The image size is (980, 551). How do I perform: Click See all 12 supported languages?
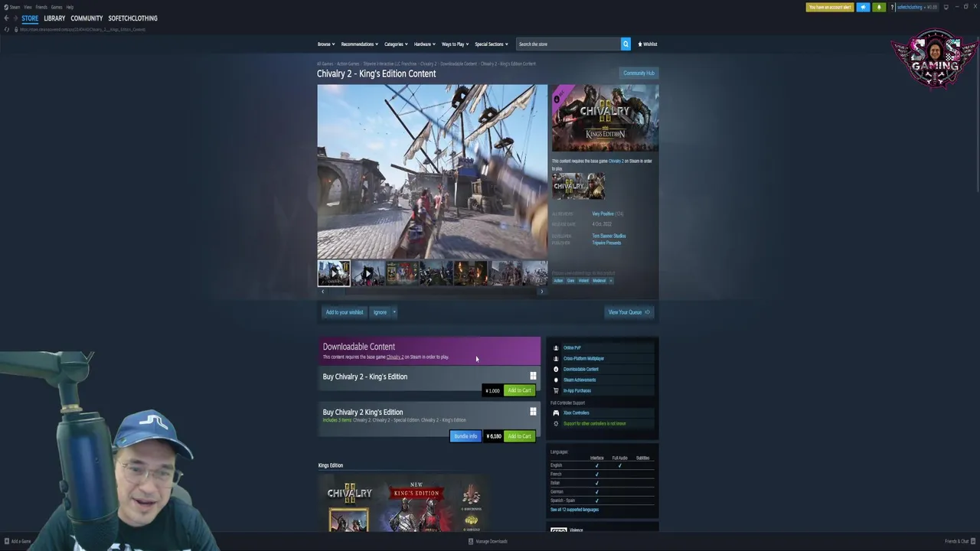click(574, 510)
